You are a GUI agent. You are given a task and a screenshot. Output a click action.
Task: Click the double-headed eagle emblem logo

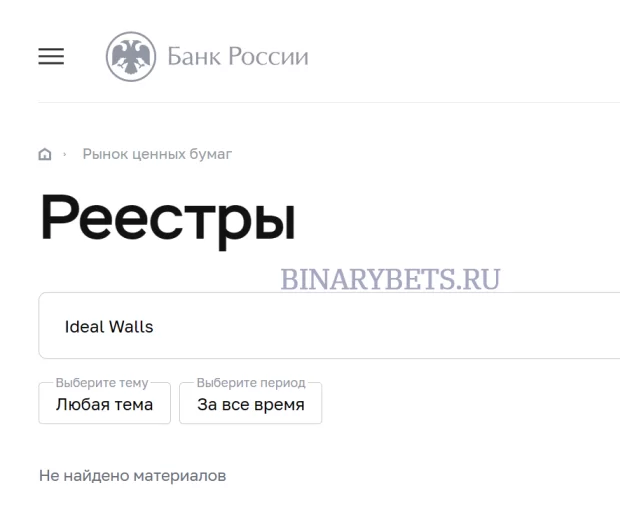(131, 57)
